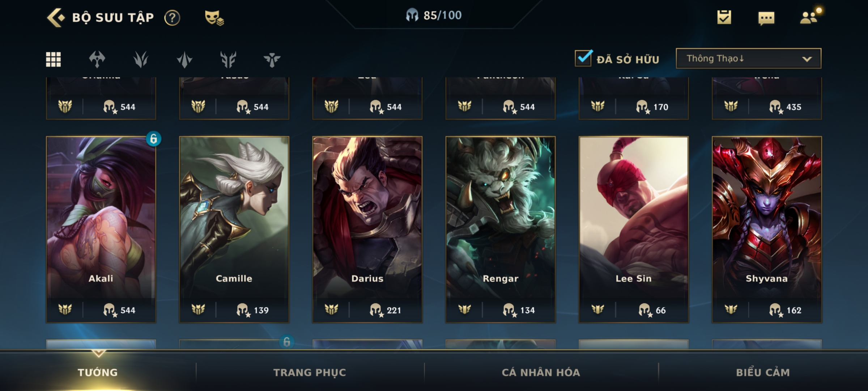Select the Lee Sin champion card
This screenshot has width=868, height=391.
634,230
